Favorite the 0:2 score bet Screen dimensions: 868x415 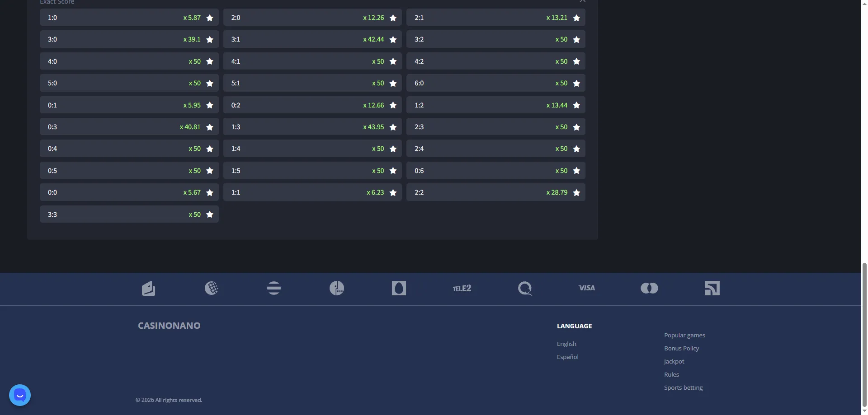[393, 105]
